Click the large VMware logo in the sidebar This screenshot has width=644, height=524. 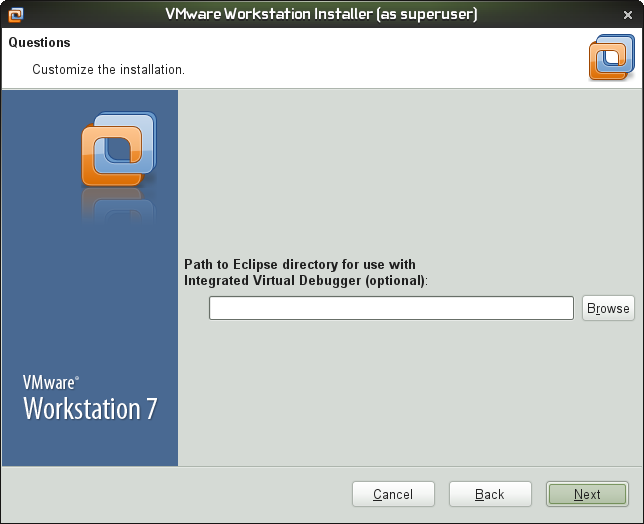119,149
